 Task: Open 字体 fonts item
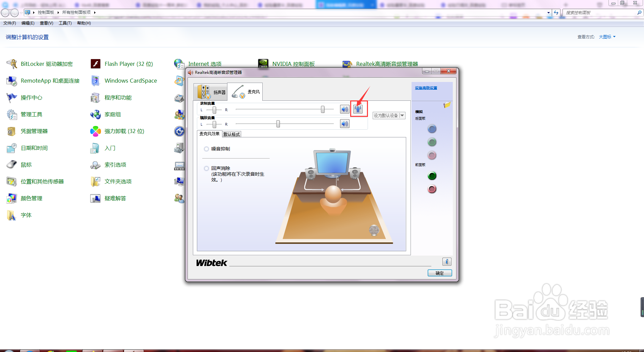(x=19, y=215)
